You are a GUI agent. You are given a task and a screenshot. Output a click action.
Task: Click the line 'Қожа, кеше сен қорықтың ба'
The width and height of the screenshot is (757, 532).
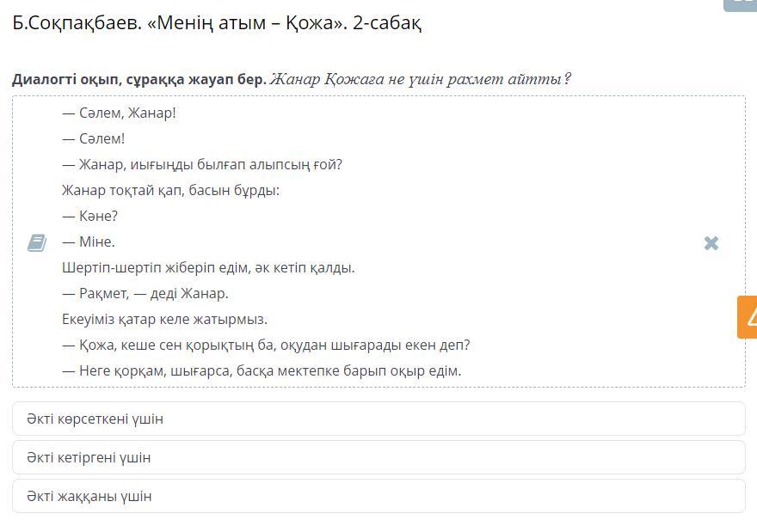coord(266,345)
